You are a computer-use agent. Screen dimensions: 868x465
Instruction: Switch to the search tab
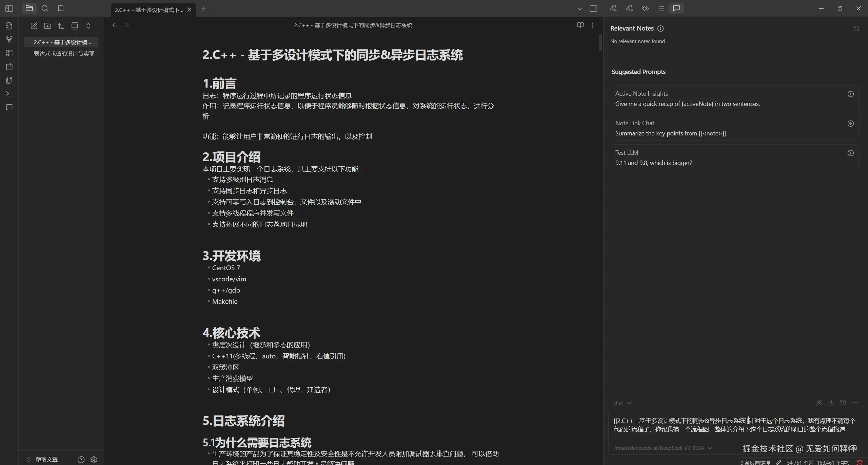tap(45, 8)
